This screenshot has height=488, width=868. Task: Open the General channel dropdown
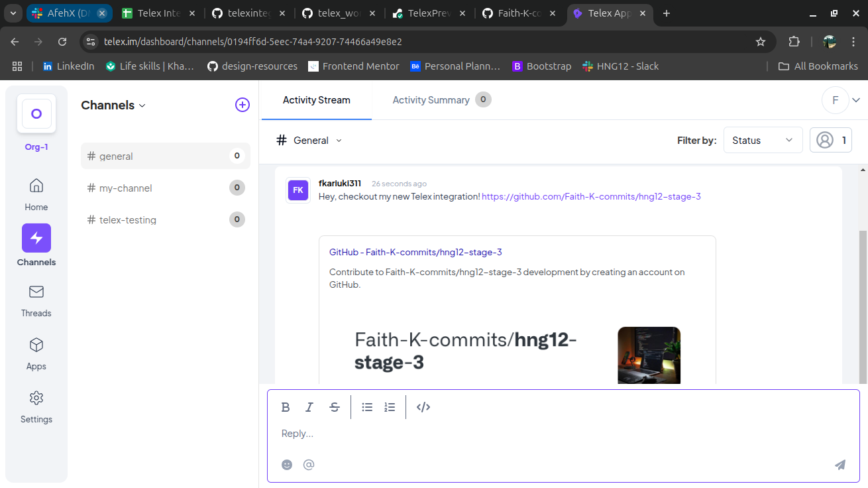[x=339, y=141]
